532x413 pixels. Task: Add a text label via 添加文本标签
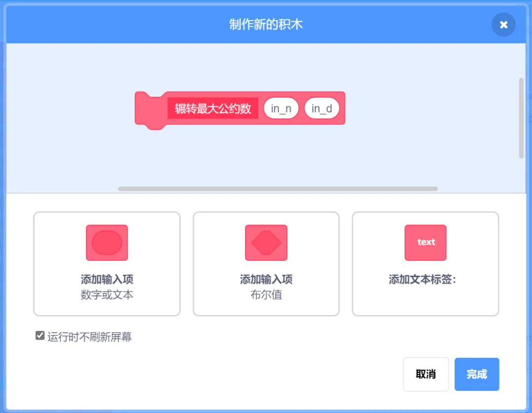(x=426, y=264)
